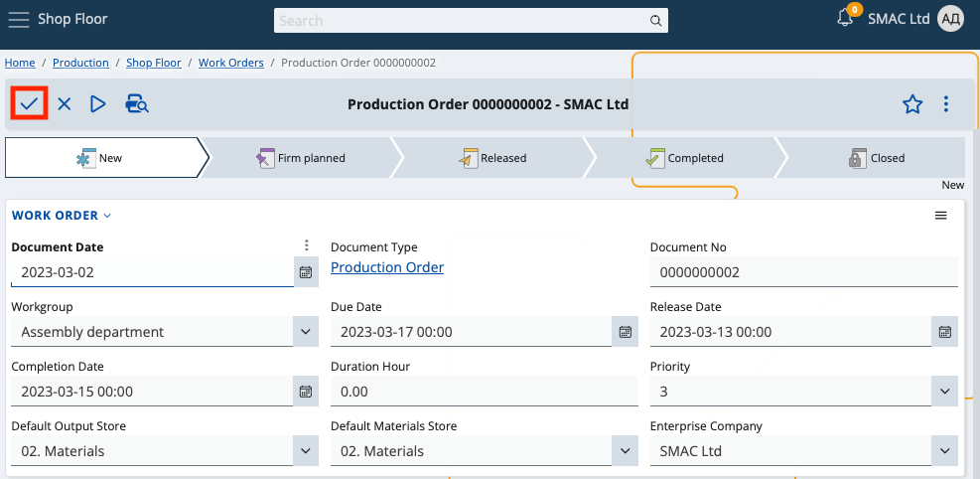980x479 pixels.
Task: Select the Firm planned status stage
Action: [x=300, y=158]
